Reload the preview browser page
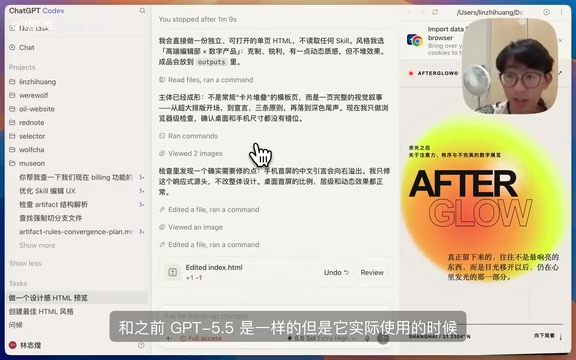This screenshot has height=360, width=576. tap(435, 12)
